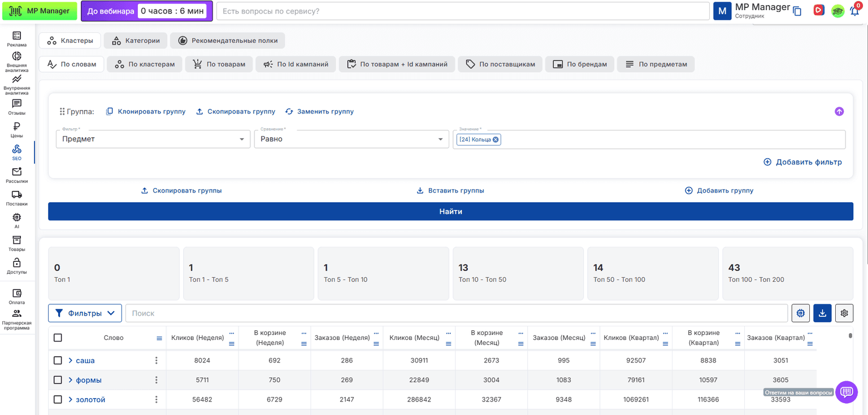The width and height of the screenshot is (868, 415).
Task: Switch to the По кластерам tab
Action: point(145,64)
